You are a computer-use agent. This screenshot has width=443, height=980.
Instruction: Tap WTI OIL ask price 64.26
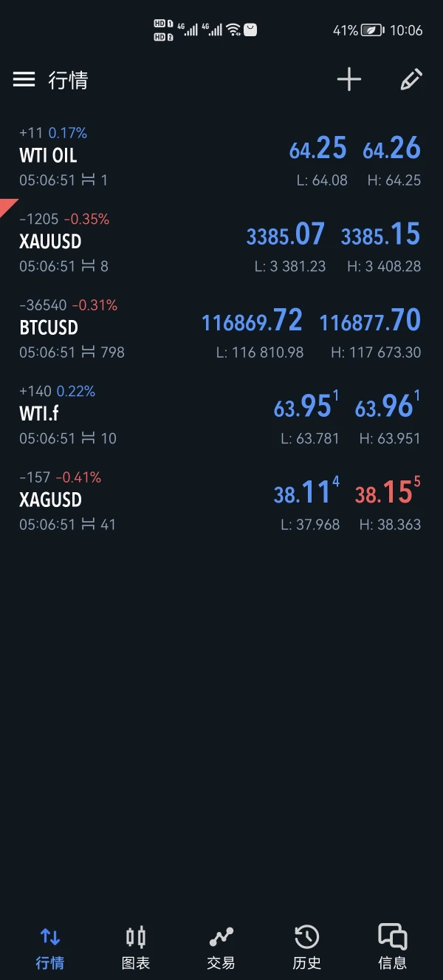point(391,149)
